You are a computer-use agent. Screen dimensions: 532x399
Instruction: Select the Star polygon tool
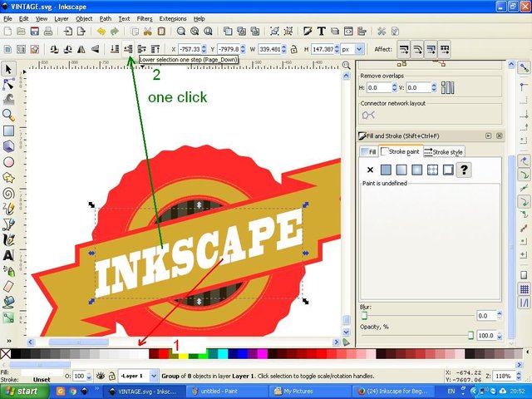(8, 177)
